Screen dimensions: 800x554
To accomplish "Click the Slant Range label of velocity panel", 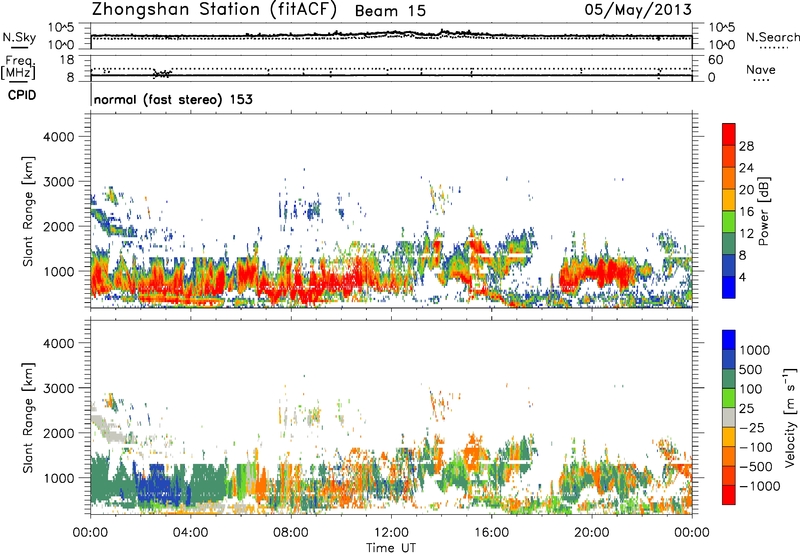I will (28, 417).
